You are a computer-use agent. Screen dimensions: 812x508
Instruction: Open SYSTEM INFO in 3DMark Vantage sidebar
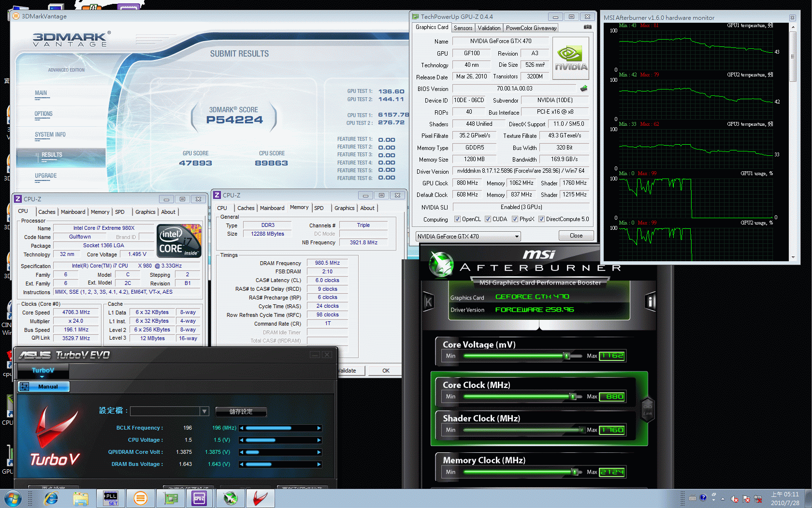coord(50,135)
